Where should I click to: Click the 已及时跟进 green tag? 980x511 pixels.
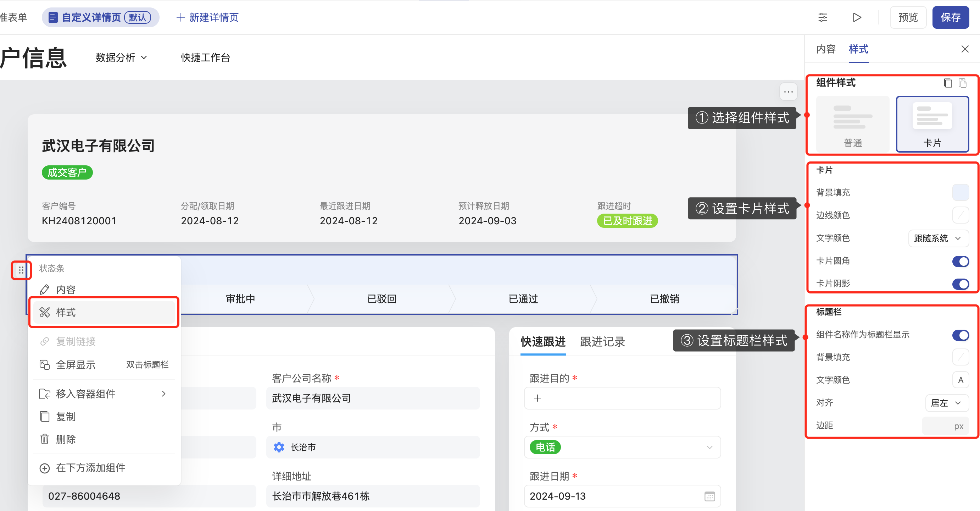click(627, 221)
